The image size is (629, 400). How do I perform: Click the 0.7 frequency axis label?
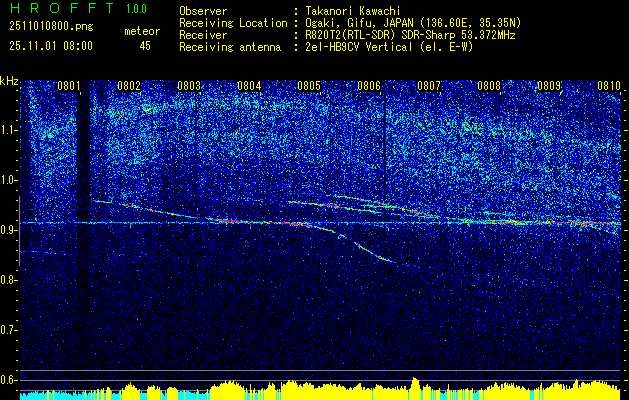click(8, 330)
